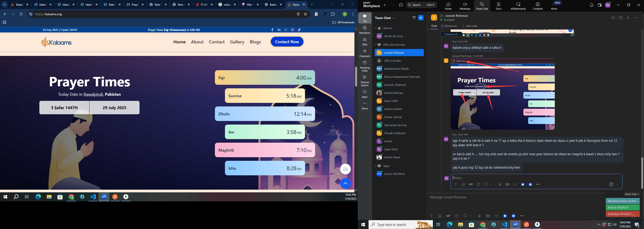Image resolution: width=644 pixels, height=229 pixels.
Task: Click Zoom chat vertical scrollbar
Action: click(x=642, y=173)
